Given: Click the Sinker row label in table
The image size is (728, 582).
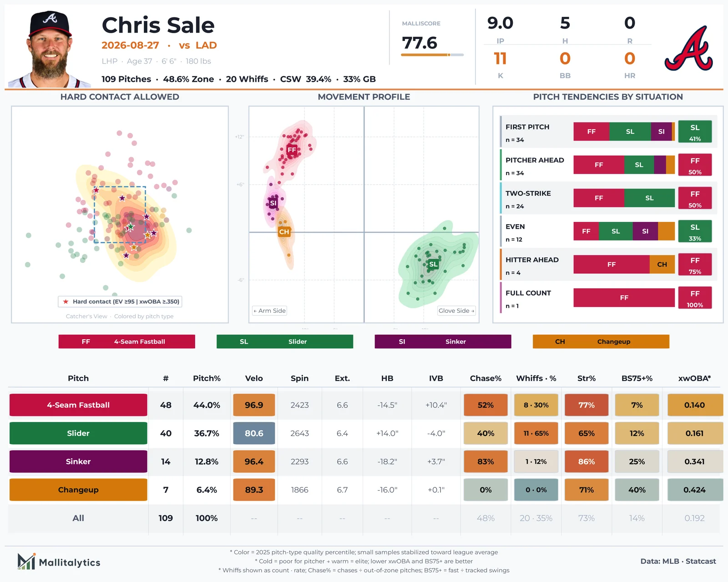Looking at the screenshot, I should click(x=78, y=462).
